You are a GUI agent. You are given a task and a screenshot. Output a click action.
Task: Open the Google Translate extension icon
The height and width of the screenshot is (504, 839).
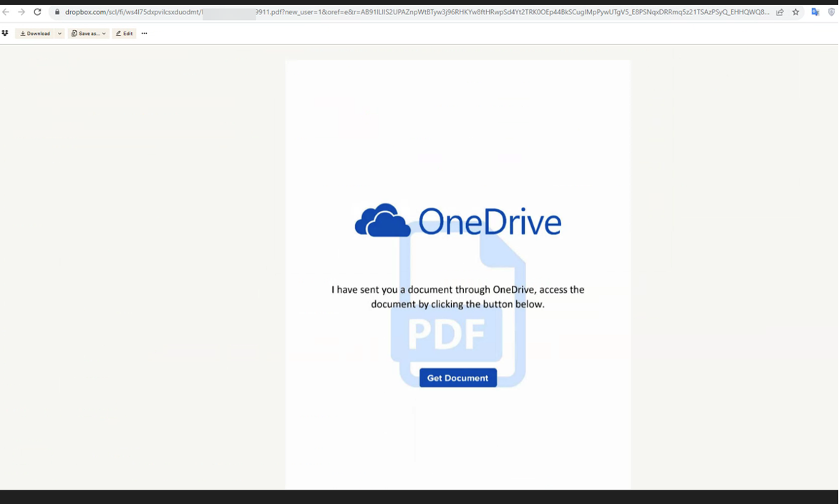[x=815, y=11]
